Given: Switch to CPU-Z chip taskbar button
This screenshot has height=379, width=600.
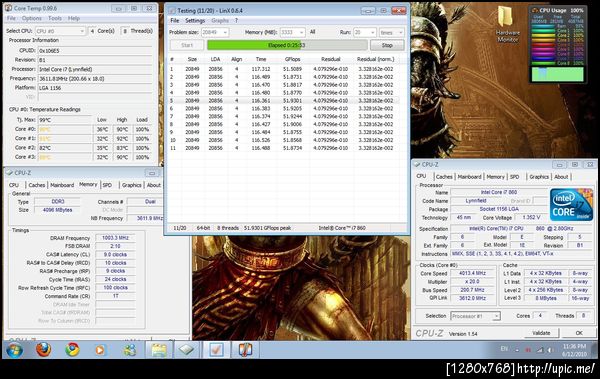Looking at the screenshot, I should (x=187, y=350).
